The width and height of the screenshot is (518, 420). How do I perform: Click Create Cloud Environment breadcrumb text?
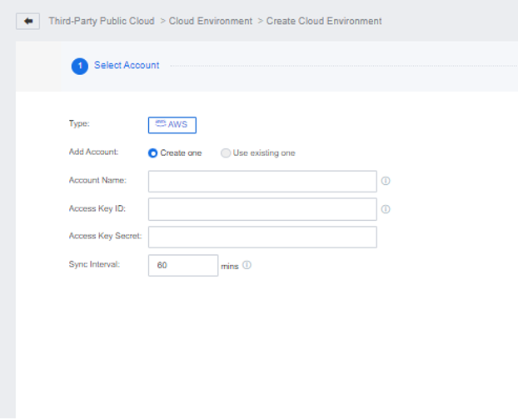[324, 21]
